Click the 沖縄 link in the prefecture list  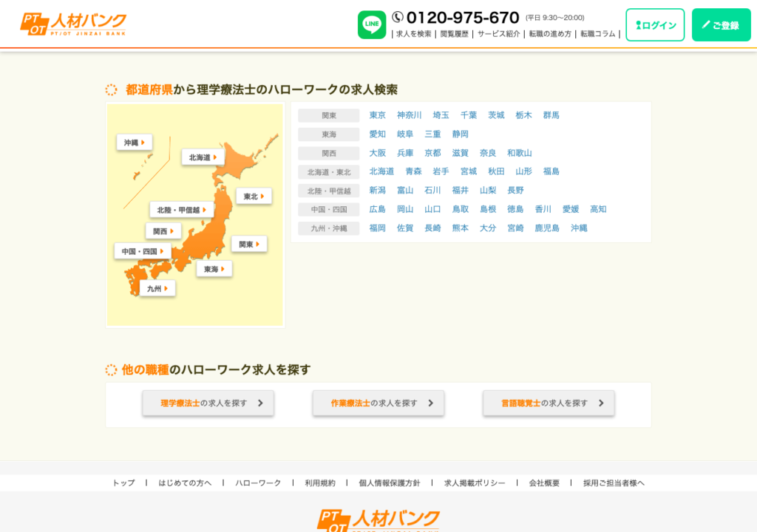pos(579,228)
